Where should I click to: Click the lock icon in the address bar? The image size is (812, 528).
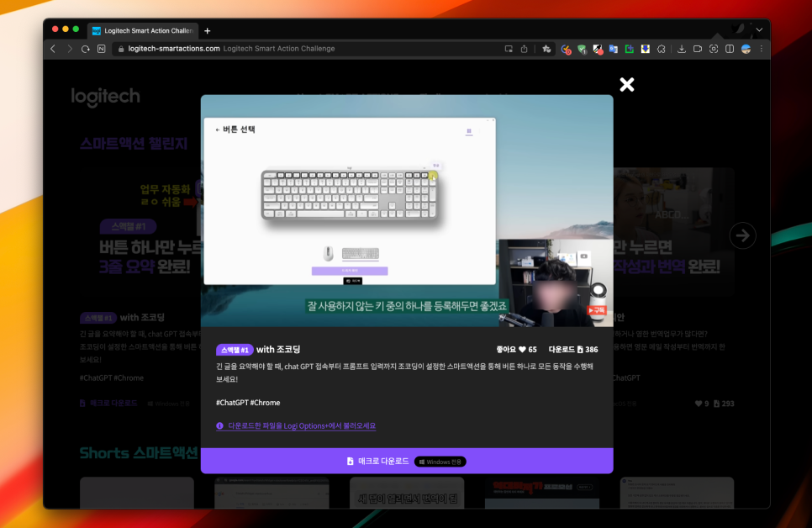121,49
